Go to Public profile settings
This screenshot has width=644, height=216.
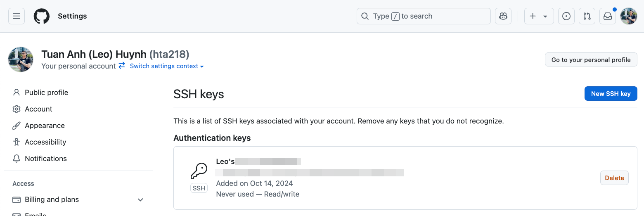[46, 93]
